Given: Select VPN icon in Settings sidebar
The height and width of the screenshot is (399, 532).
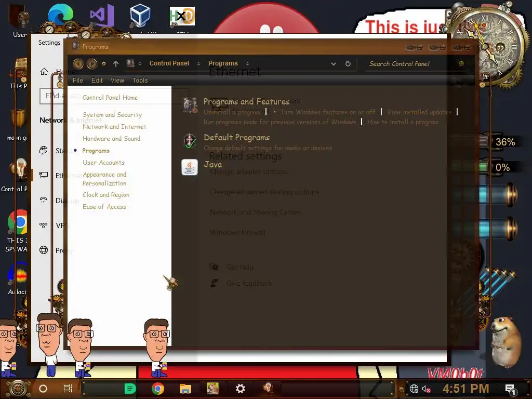Looking at the screenshot, I should [x=44, y=225].
